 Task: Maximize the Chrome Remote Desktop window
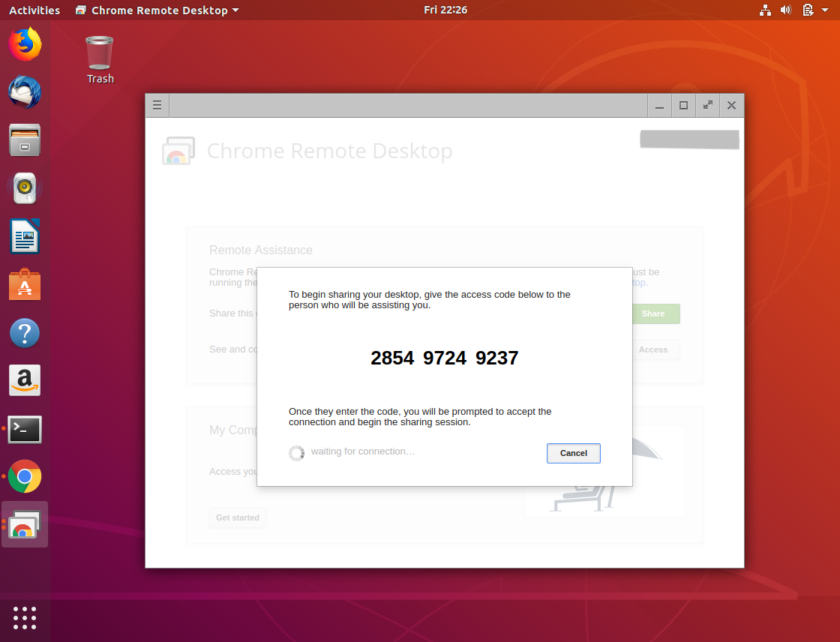(683, 105)
